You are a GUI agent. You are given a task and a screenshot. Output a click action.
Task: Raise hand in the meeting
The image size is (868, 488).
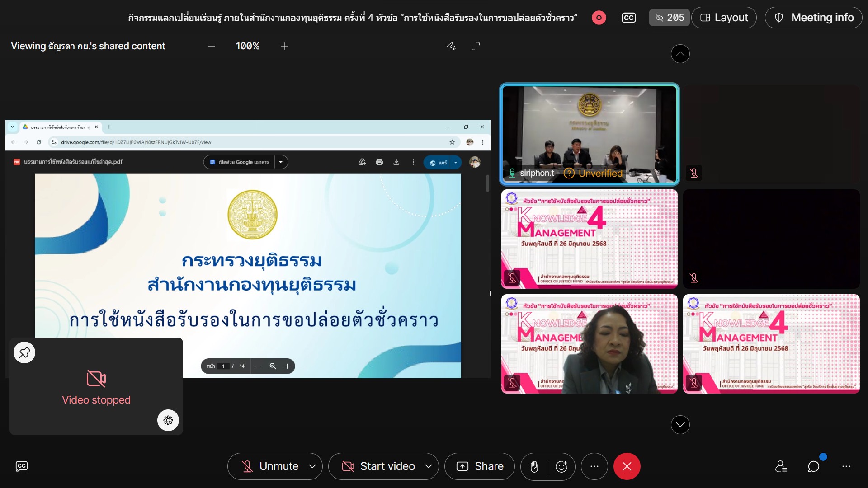[x=534, y=466]
